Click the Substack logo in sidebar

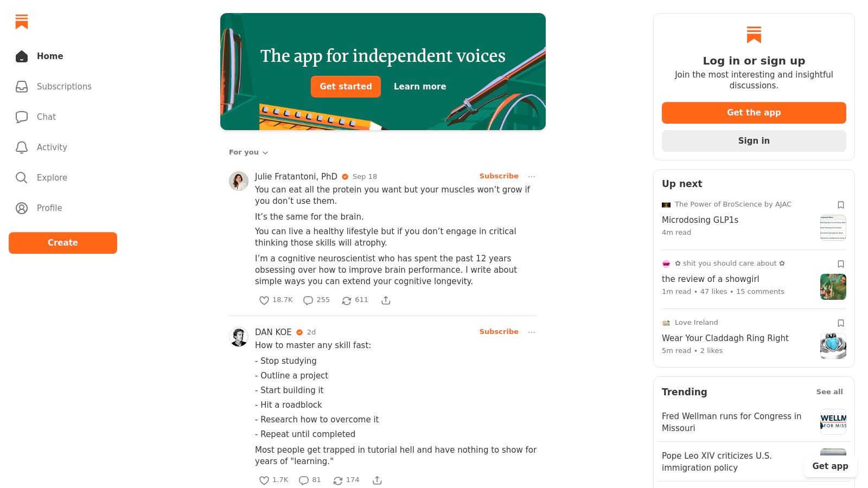(x=22, y=22)
